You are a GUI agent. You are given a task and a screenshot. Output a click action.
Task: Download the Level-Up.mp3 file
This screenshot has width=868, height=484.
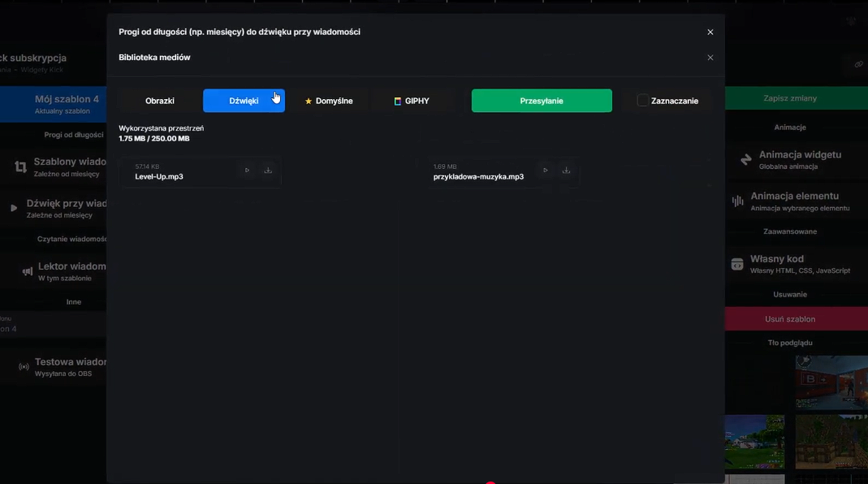pos(268,171)
